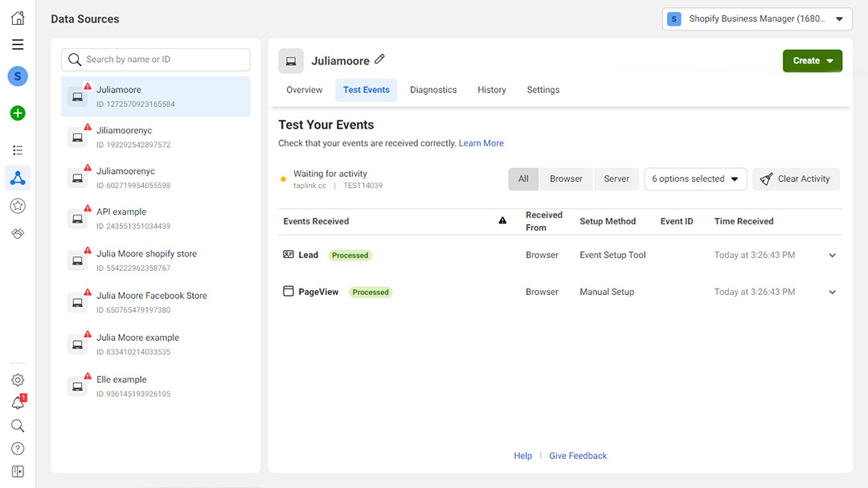This screenshot has height=488, width=868.
Task: Open the 6 options selected dropdown
Action: coord(695,179)
